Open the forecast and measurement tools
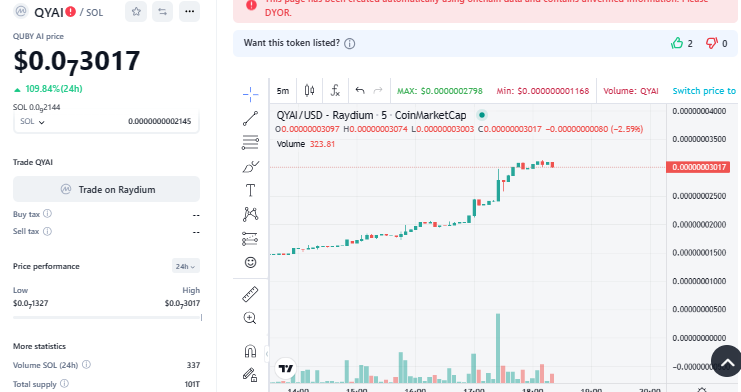Image resolution: width=741 pixels, height=392 pixels. [250, 238]
